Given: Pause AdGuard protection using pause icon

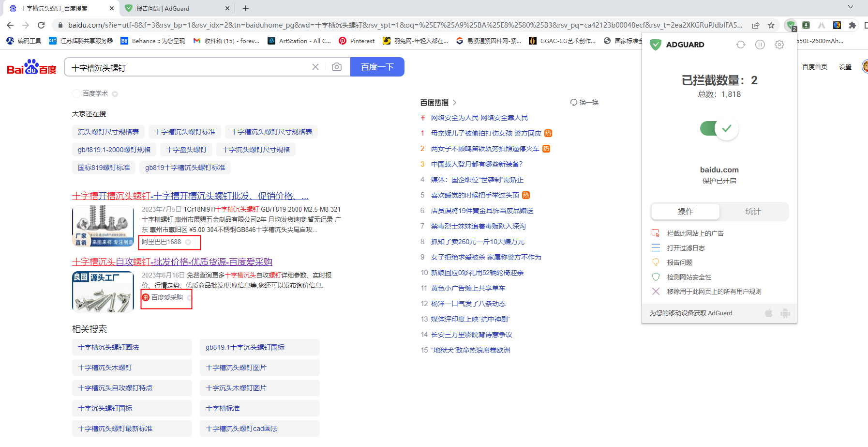Looking at the screenshot, I should click(760, 45).
